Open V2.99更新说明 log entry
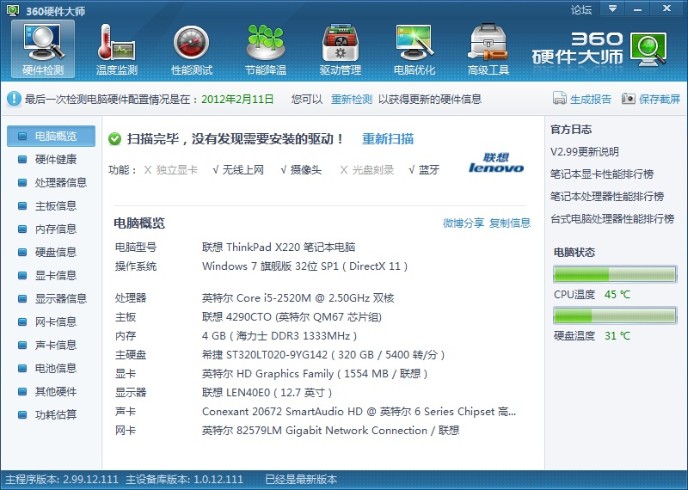Image resolution: width=688 pixels, height=490 pixels. click(x=584, y=152)
